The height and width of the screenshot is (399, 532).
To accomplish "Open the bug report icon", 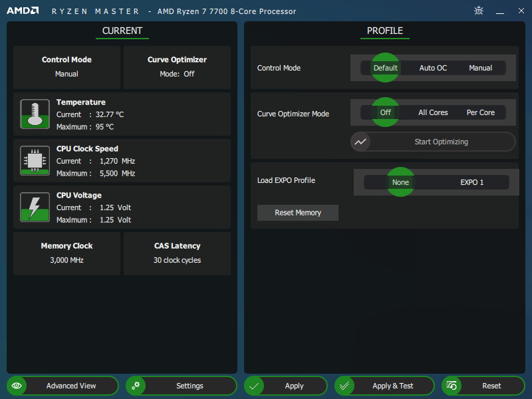I will 479,11.
